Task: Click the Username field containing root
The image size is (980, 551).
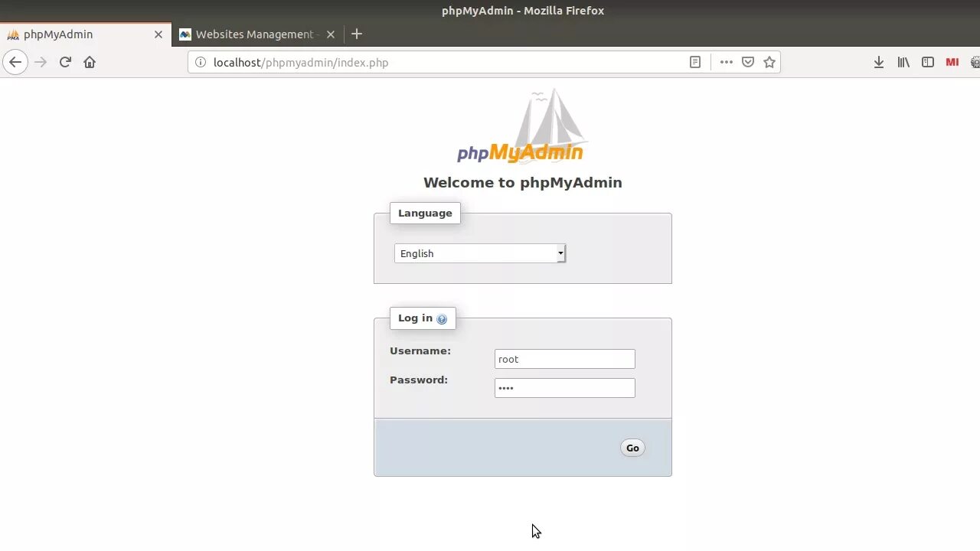Action: click(565, 359)
